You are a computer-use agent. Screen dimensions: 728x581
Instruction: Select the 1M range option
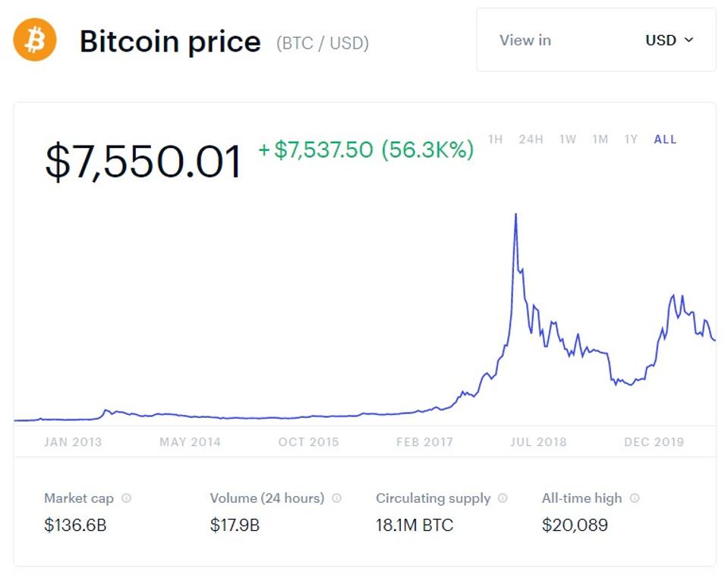[600, 140]
